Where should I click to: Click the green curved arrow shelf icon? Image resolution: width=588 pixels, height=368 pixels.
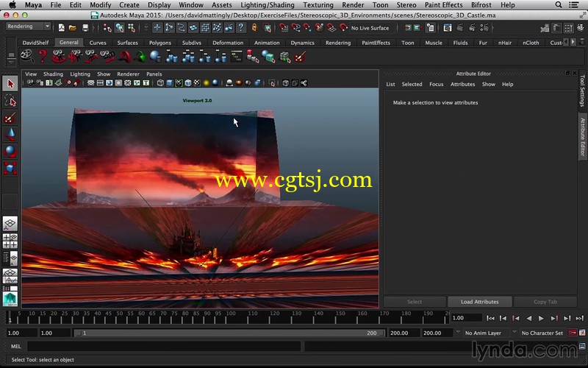coord(140,57)
